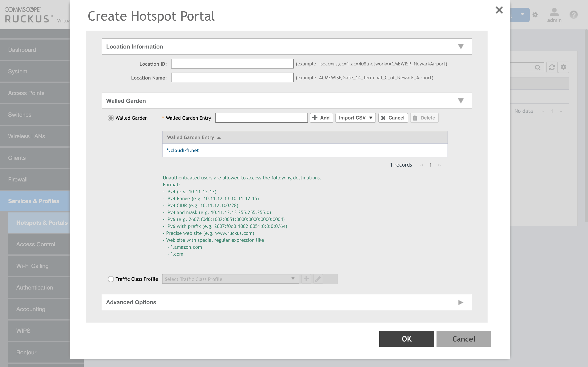Click inside the Location ID input field

[232, 64]
